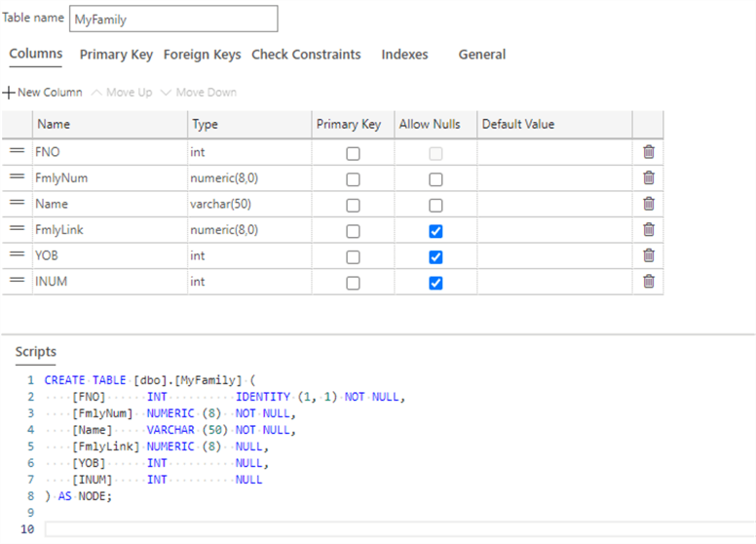Remove the Name column via trash icon

[648, 204]
